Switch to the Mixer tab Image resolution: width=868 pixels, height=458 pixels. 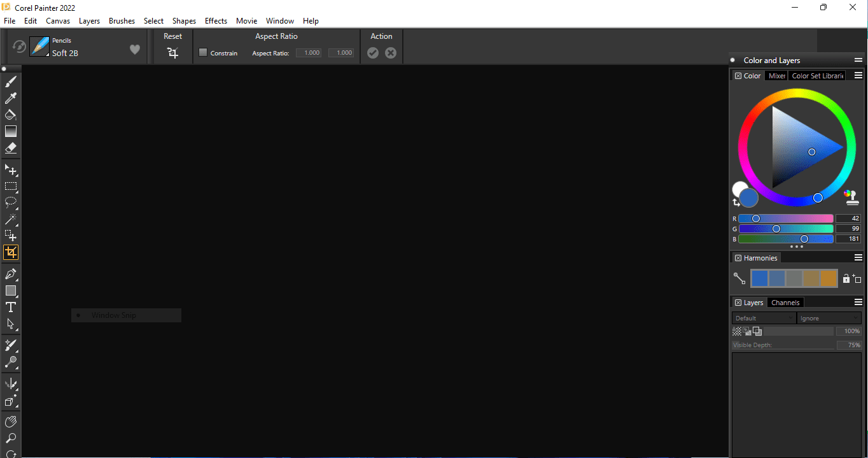click(776, 76)
